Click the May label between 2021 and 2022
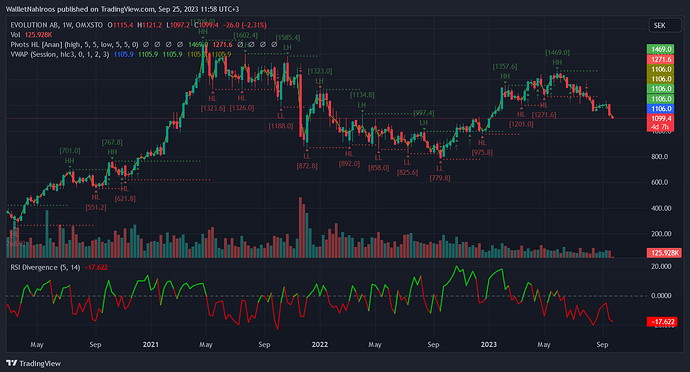 206,344
